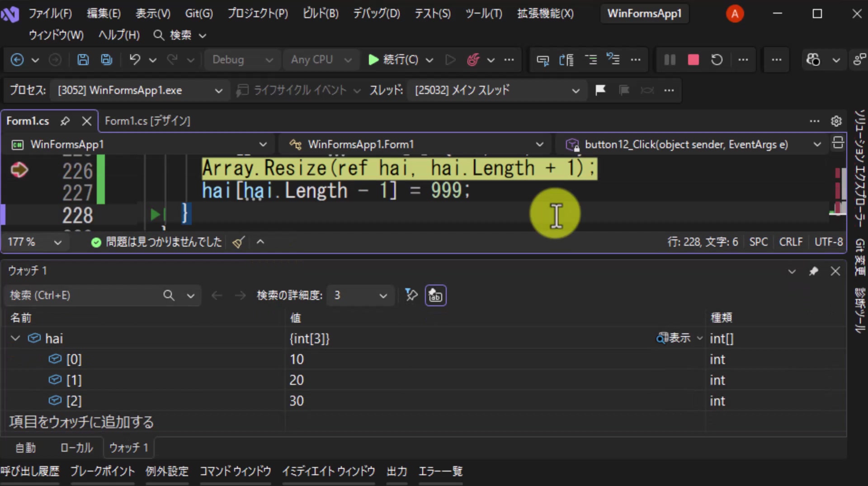Open the イミディエイト ウィンドウ tab
The image size is (868, 486).
pos(329,472)
